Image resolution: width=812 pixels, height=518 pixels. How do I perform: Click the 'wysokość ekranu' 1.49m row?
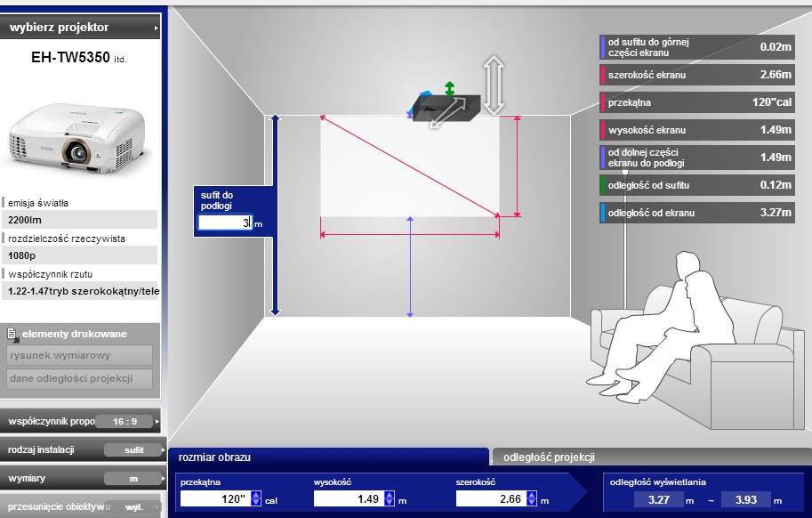697,130
